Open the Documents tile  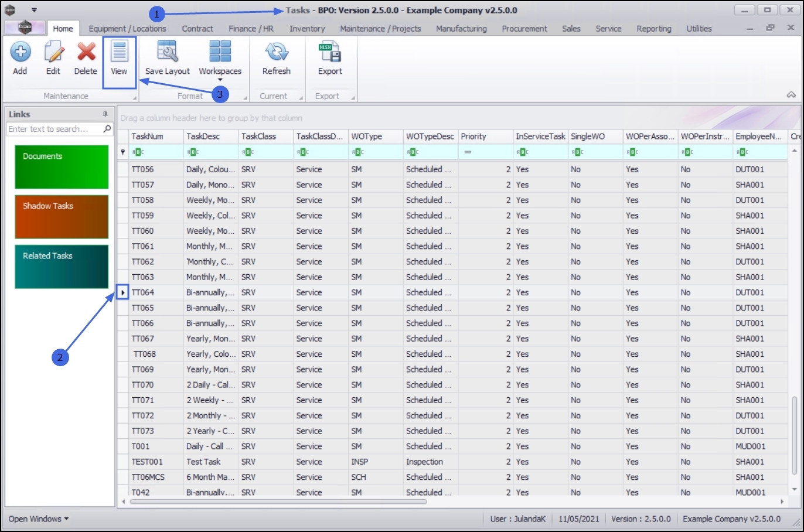pyautogui.click(x=62, y=167)
